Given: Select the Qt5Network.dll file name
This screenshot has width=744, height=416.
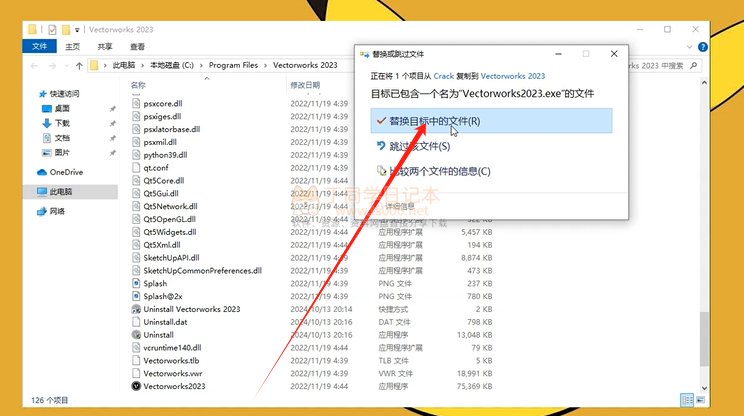Looking at the screenshot, I should pyautogui.click(x=170, y=206).
